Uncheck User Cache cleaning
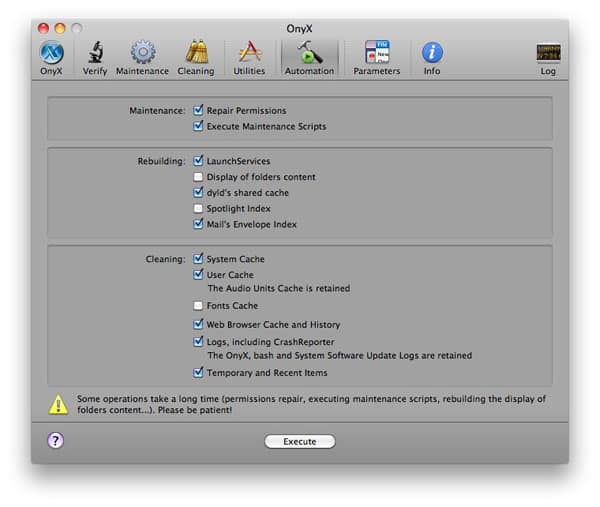600x507 pixels. tap(198, 275)
